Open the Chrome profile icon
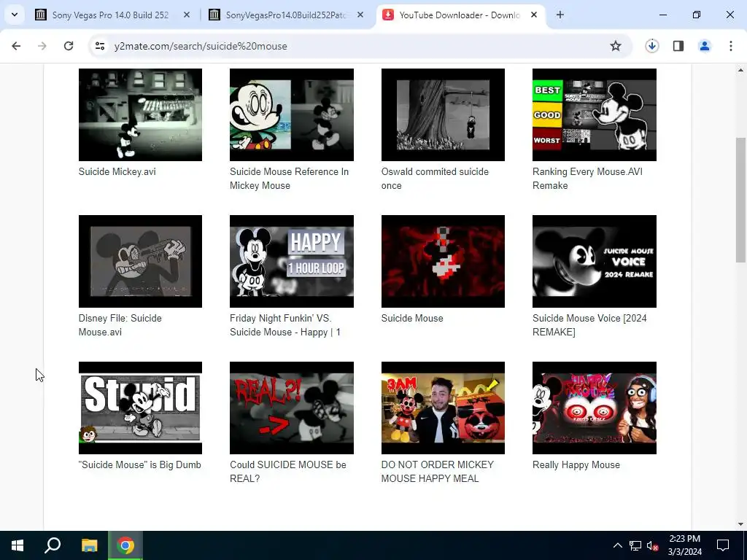 705,46
